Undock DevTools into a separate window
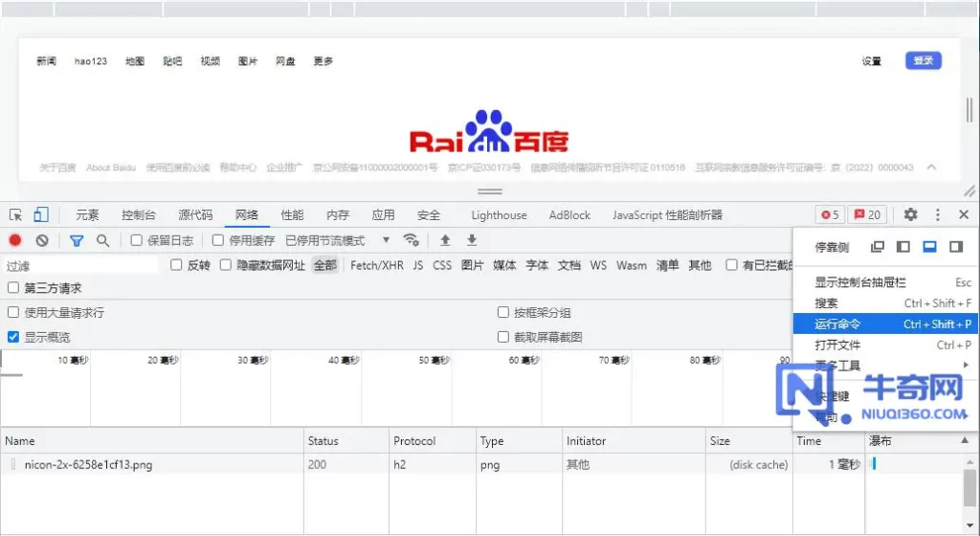This screenshot has height=536, width=980. 878,247
